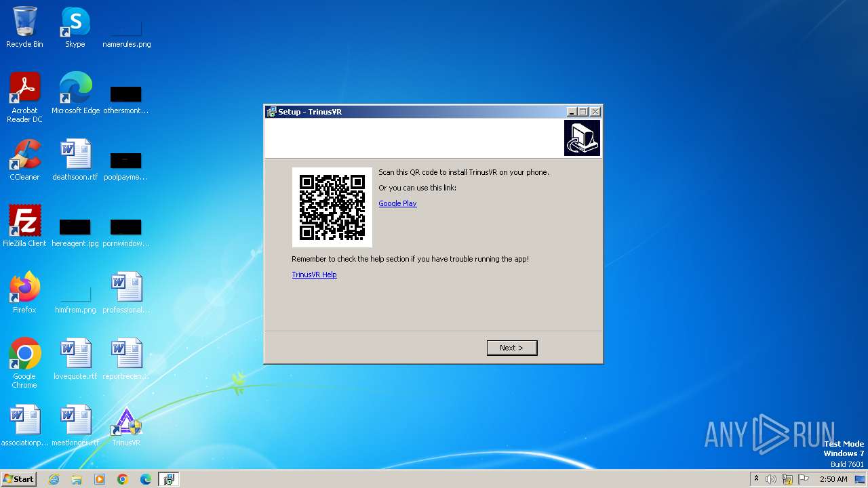The width and height of the screenshot is (868, 488).
Task: Select meetlonger.rtf document icon
Action: tap(75, 426)
